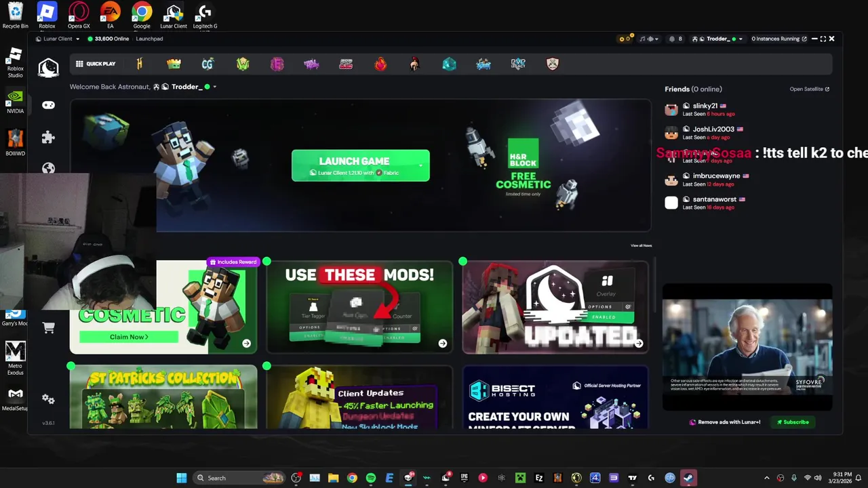
Task: Open Roblox desktop shortcut
Action: (47, 16)
